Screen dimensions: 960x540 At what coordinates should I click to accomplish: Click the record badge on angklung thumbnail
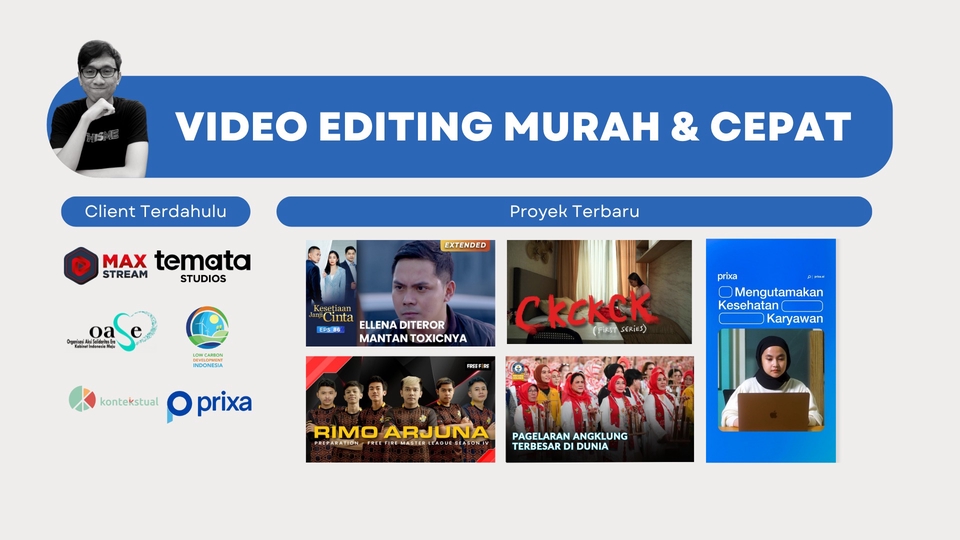coord(519,369)
